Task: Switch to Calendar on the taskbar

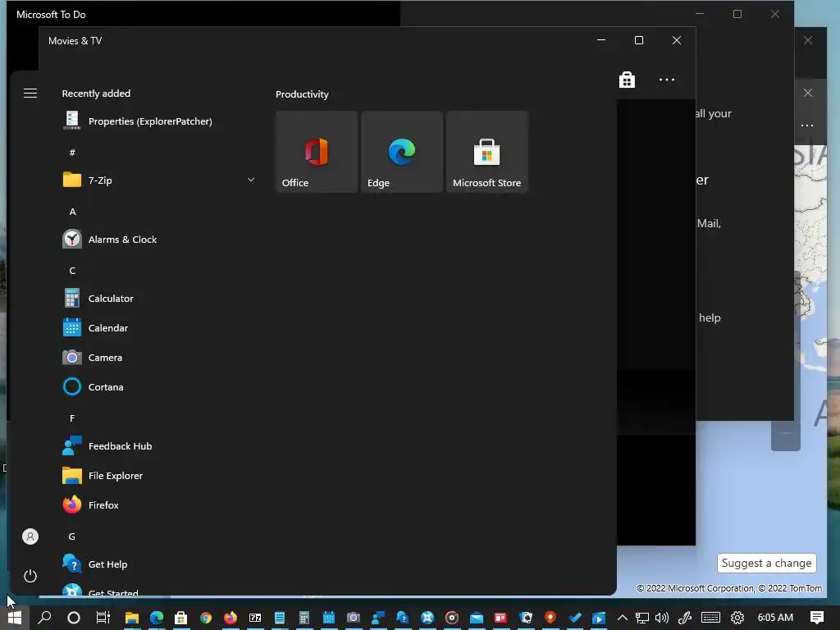Action: [x=329, y=618]
